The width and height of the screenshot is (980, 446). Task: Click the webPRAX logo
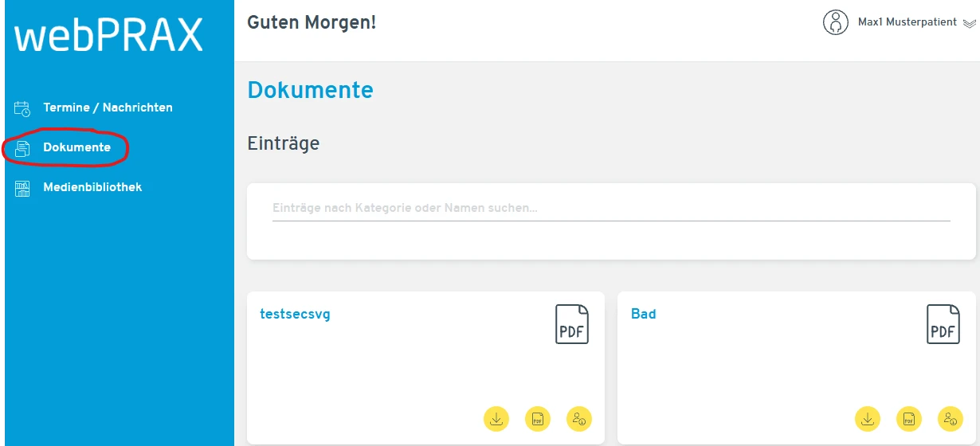point(109,36)
